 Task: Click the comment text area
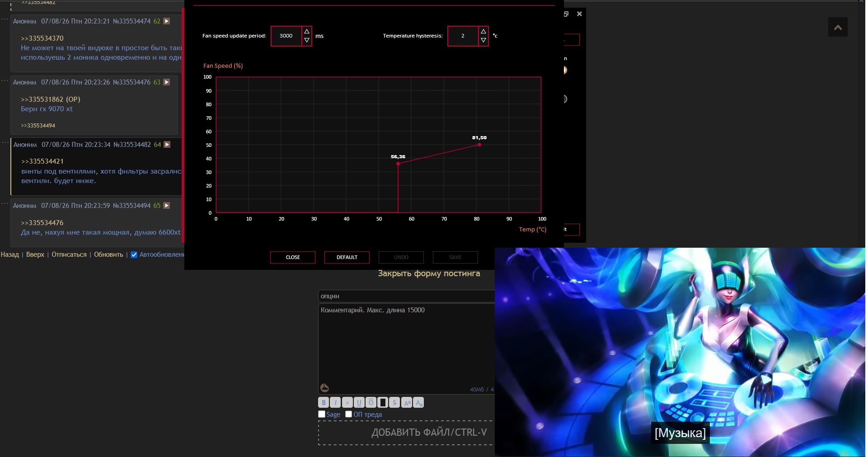[x=406, y=349]
